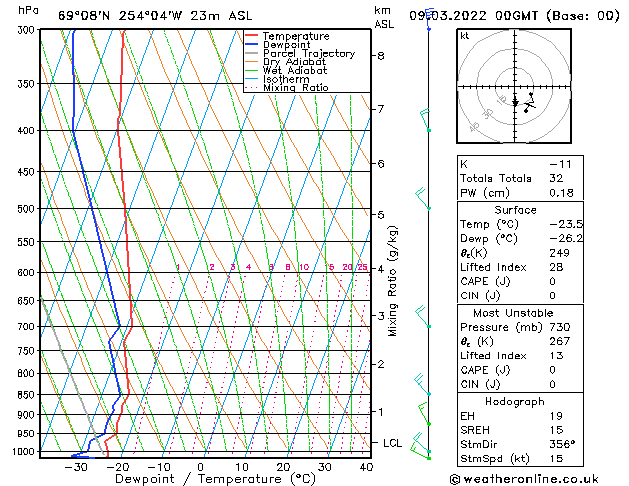Select the 'Mixing Ratio' legend label

tap(296, 87)
